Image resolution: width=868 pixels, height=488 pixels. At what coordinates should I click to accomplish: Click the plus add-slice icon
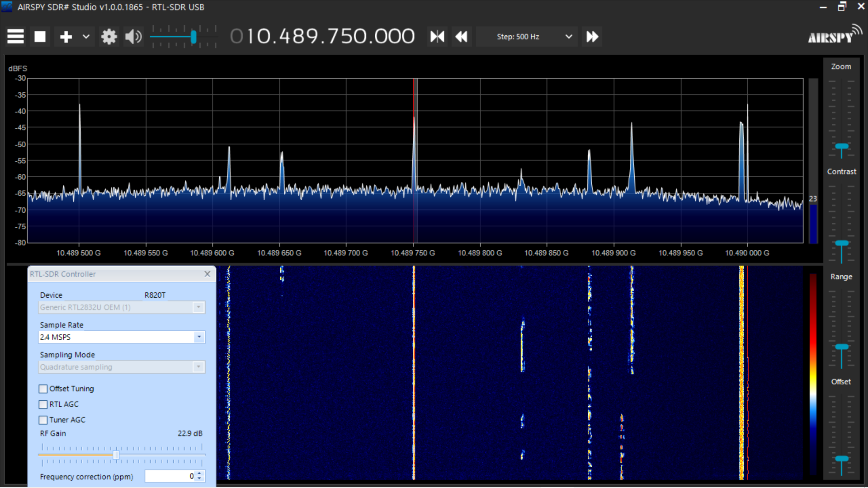pos(66,37)
